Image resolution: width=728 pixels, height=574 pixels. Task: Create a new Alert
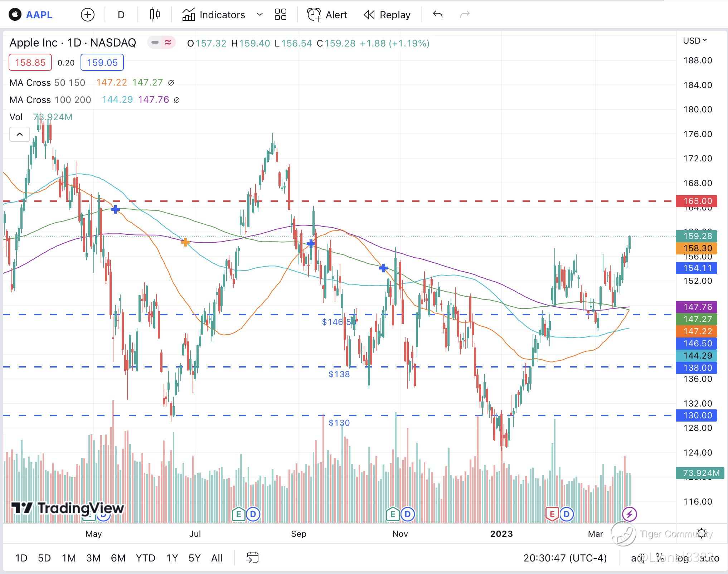click(327, 15)
